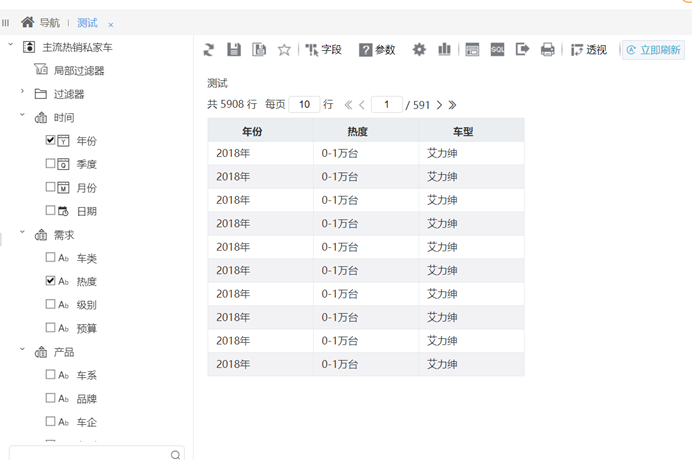692x460 pixels.
Task: Open the 参数 parameters button
Action: 377,50
